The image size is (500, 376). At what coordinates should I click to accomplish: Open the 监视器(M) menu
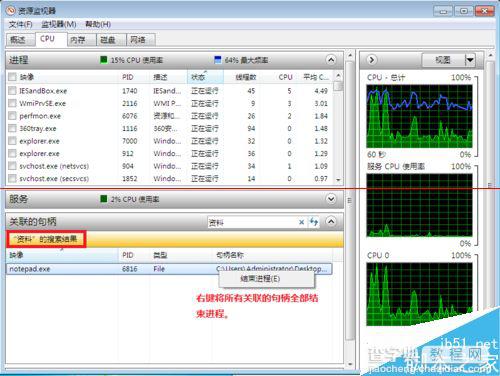[x=59, y=24]
